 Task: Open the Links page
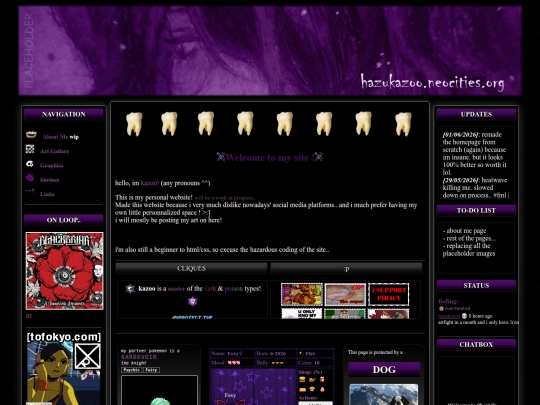pyautogui.click(x=47, y=194)
